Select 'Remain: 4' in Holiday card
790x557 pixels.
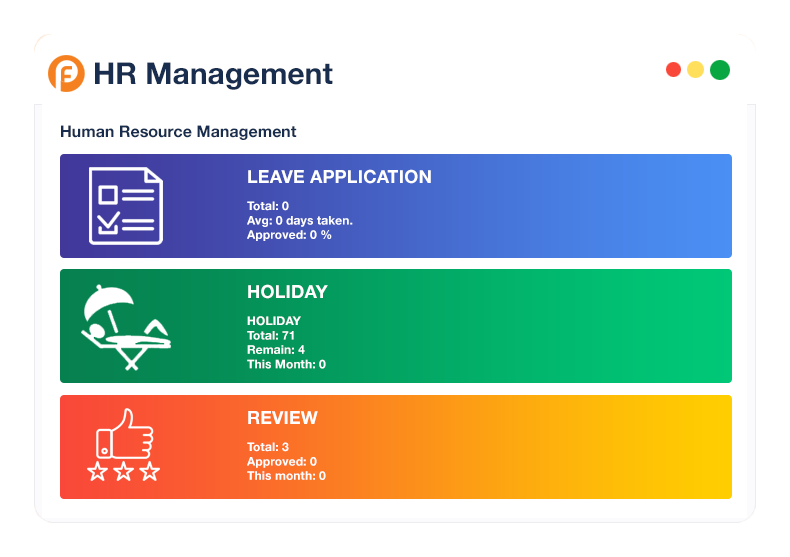pyautogui.click(x=276, y=350)
